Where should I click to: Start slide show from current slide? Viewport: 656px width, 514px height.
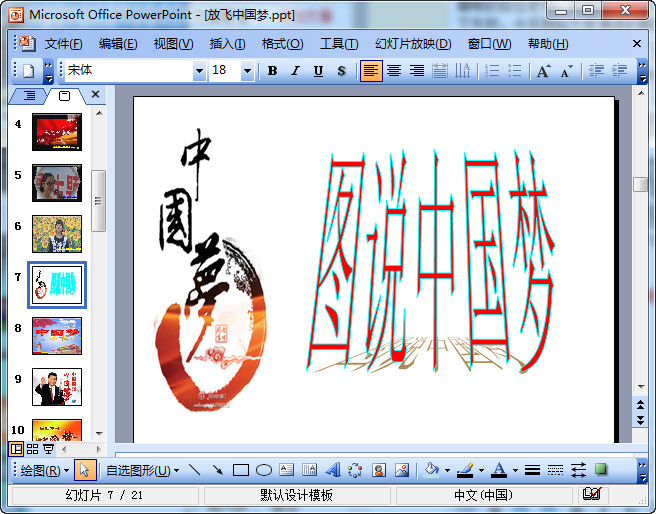pos(49,449)
